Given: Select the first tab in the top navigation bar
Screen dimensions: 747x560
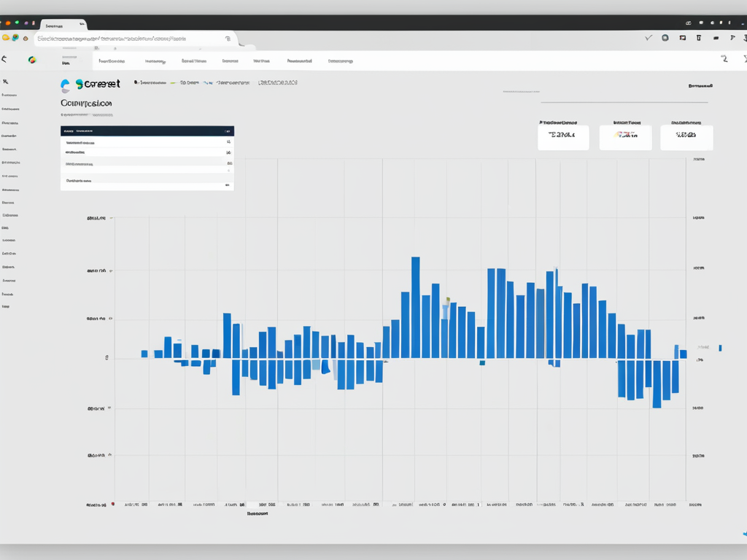Looking at the screenshot, I should (112, 61).
